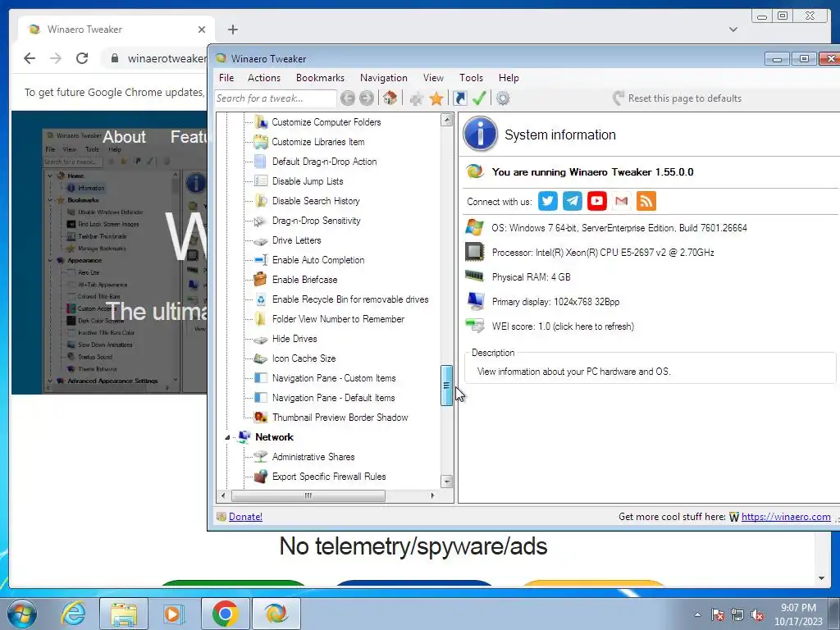The width and height of the screenshot is (840, 630).
Task: Click the Donate! link
Action: (x=245, y=517)
